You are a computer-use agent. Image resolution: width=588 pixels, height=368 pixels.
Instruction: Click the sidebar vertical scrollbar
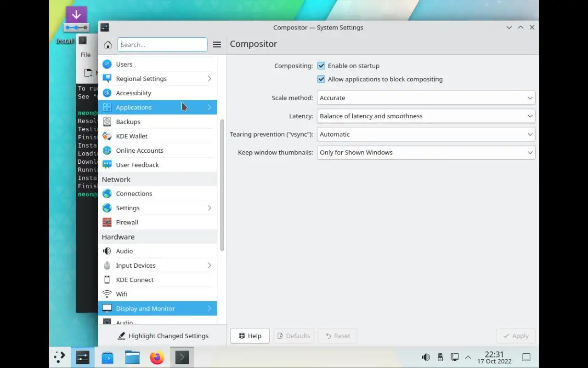coord(222,185)
